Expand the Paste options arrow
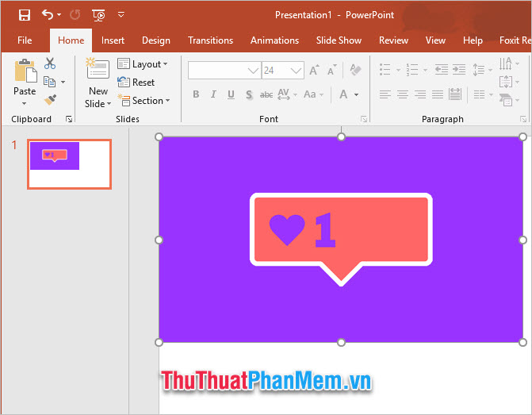This screenshot has height=415, width=532. [24, 104]
